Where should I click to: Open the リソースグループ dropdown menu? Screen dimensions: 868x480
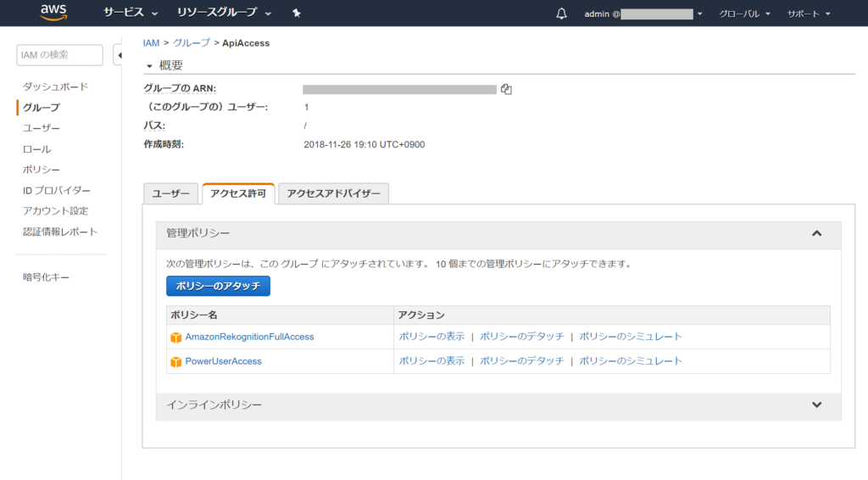(224, 13)
